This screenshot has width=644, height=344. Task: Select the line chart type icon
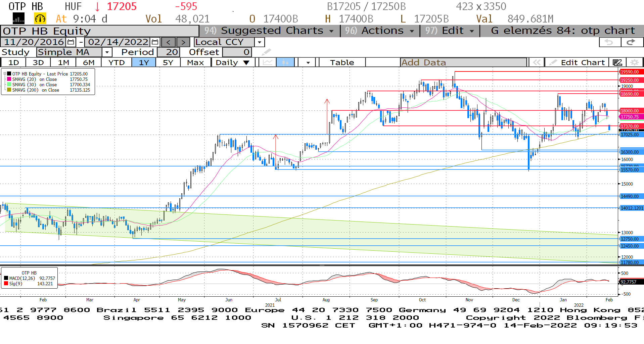point(268,62)
